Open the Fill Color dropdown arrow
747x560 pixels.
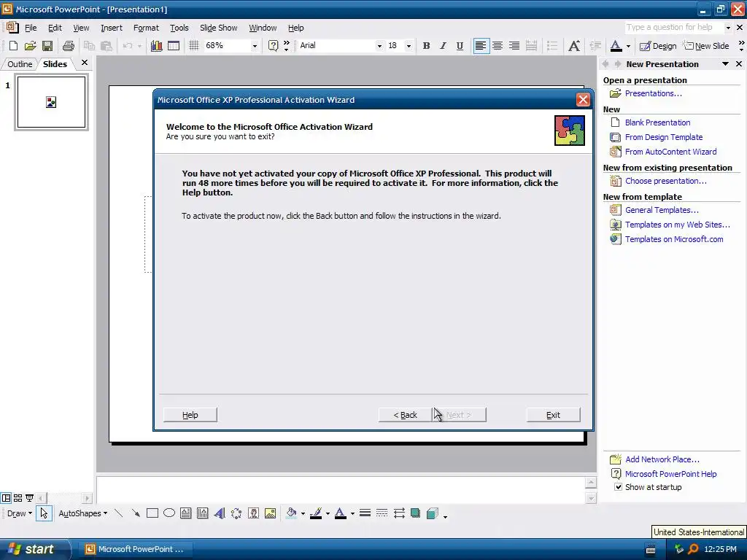coord(303,514)
